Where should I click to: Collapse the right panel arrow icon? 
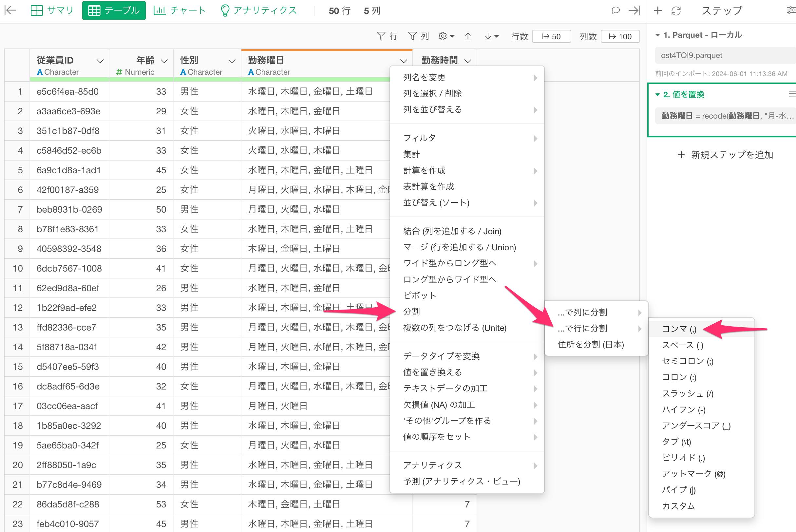click(634, 10)
